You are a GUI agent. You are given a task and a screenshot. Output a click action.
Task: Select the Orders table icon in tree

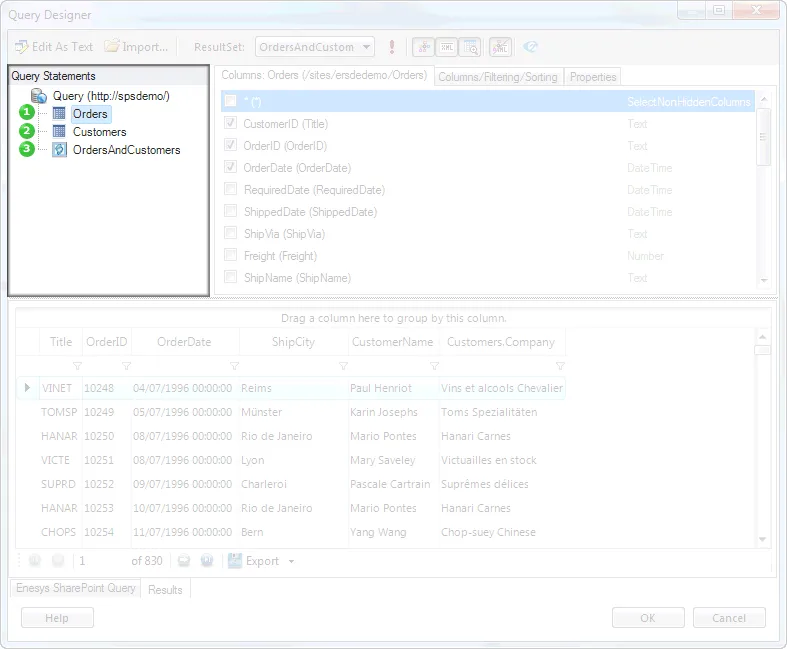pyautogui.click(x=59, y=114)
